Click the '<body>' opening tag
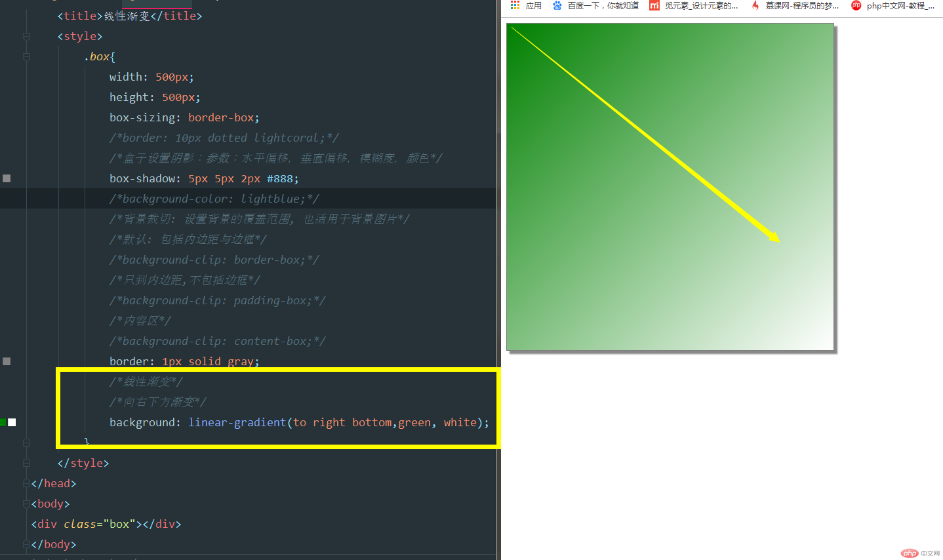Screen dimensions: 943x560 (x=50, y=504)
